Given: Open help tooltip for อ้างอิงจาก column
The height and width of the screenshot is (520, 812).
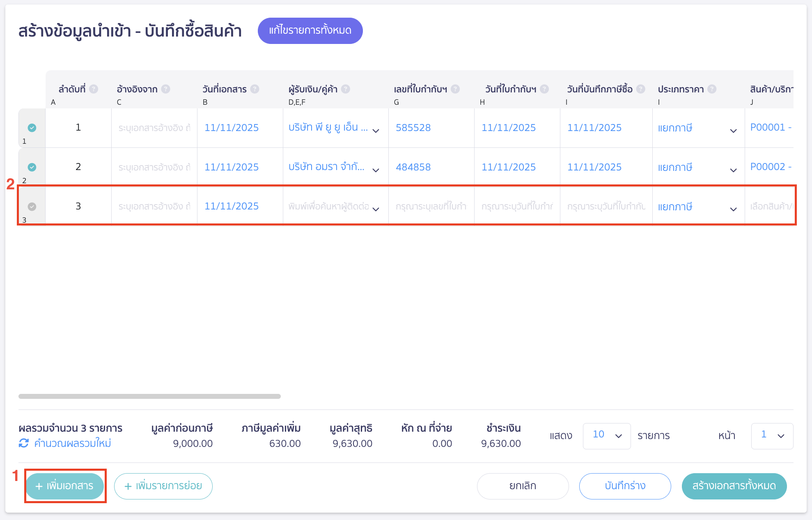Looking at the screenshot, I should [165, 88].
